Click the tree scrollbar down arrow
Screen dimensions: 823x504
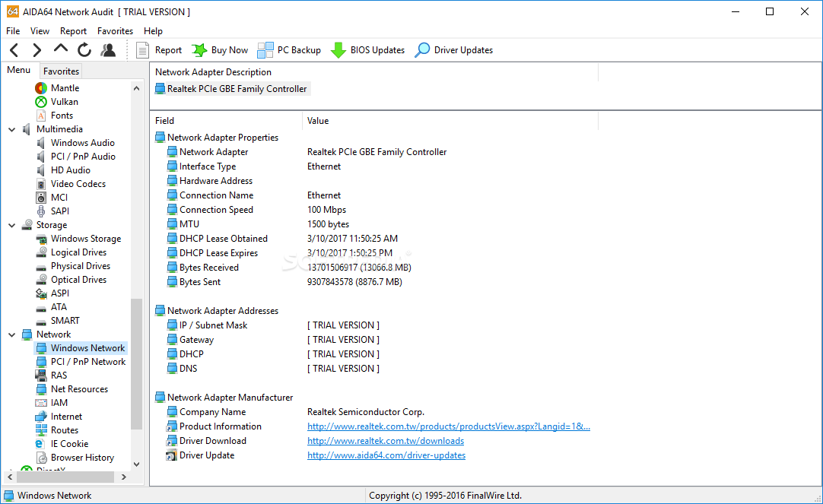tap(136, 464)
